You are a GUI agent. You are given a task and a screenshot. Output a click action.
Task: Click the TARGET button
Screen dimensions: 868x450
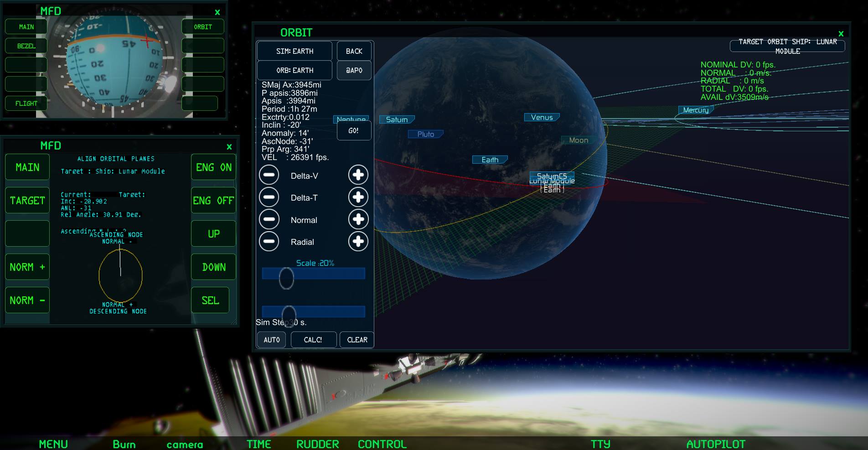pyautogui.click(x=27, y=201)
